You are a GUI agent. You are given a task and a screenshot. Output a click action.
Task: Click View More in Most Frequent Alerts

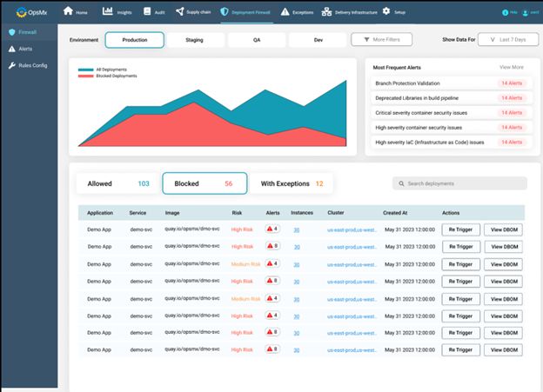pos(512,67)
